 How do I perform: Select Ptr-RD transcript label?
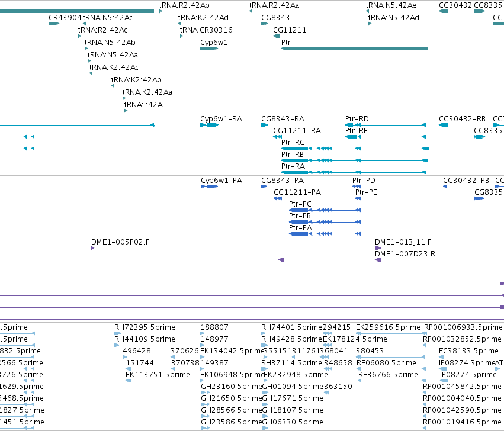(x=357, y=119)
